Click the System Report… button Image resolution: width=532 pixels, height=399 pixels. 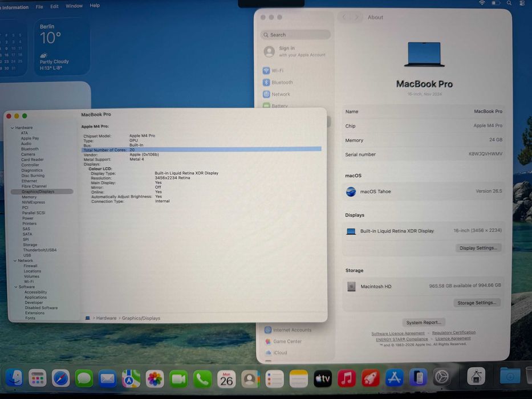coord(424,322)
